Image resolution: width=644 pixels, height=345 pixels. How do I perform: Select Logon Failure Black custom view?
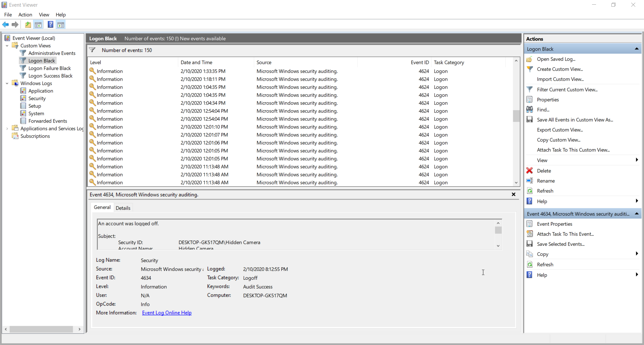point(50,68)
